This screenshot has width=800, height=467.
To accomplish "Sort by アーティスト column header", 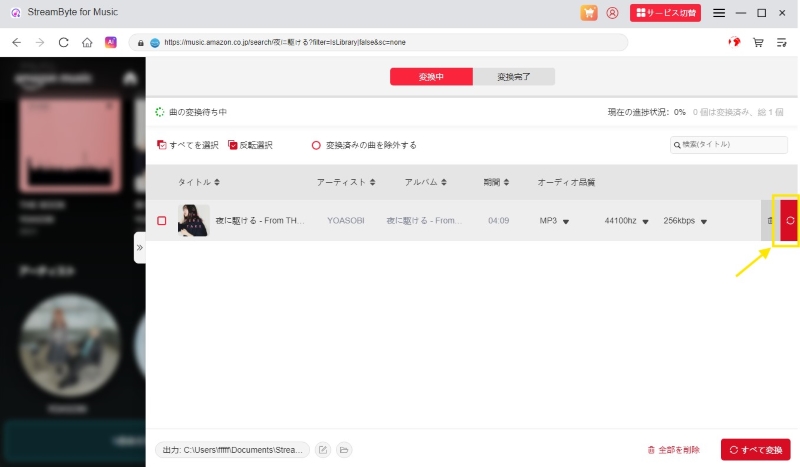I will [x=345, y=182].
